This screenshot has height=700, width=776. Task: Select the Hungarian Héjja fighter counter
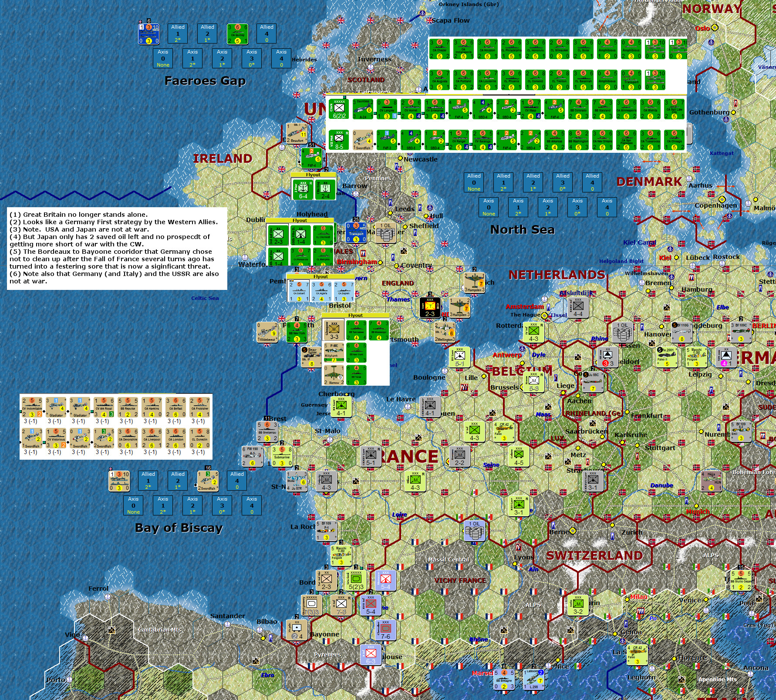(712, 481)
